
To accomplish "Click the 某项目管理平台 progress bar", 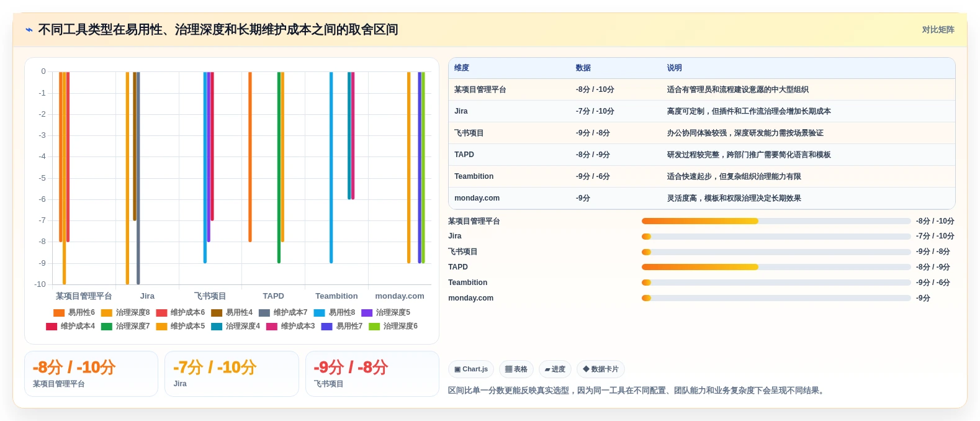I will [776, 221].
